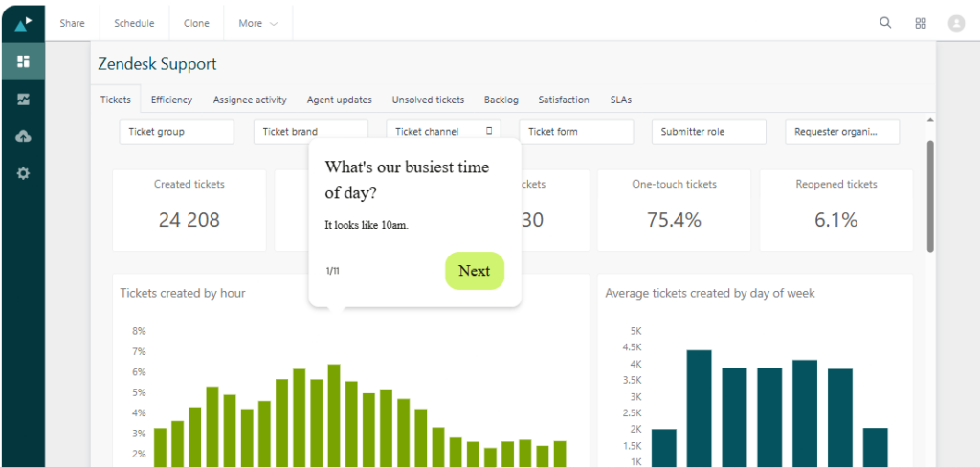Image resolution: width=980 pixels, height=468 pixels.
Task: Open the Submitter role filter
Action: pos(709,132)
